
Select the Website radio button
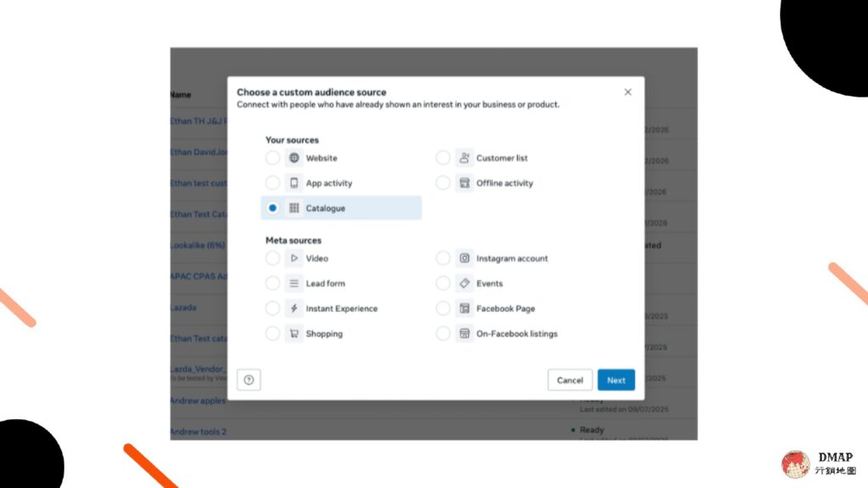tap(272, 158)
